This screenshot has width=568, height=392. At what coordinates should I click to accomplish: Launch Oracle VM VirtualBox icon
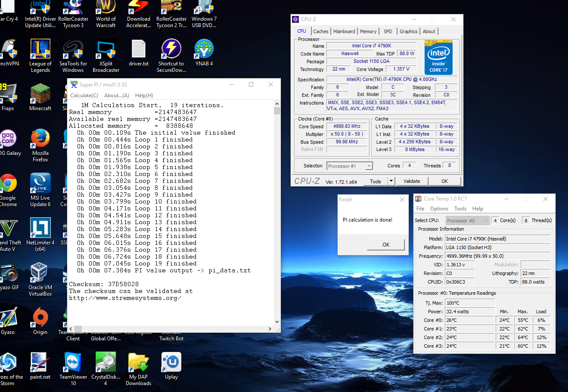tap(40, 280)
